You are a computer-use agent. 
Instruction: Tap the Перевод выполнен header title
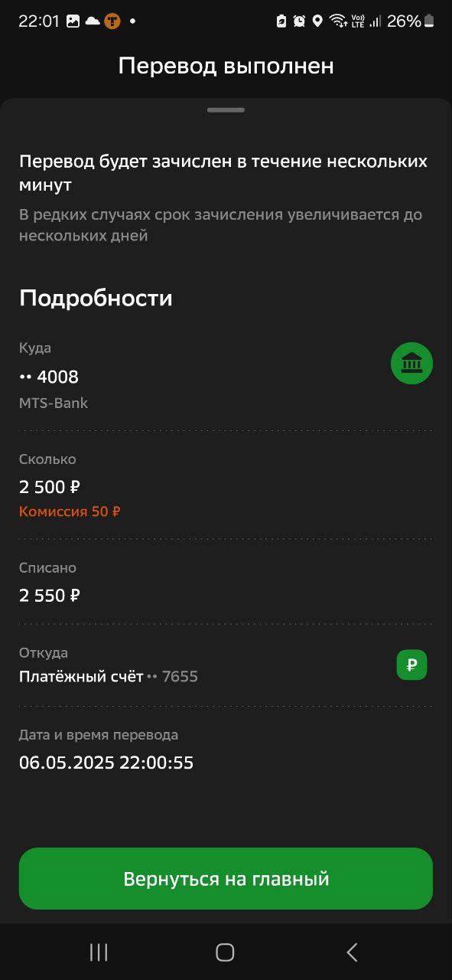[226, 66]
